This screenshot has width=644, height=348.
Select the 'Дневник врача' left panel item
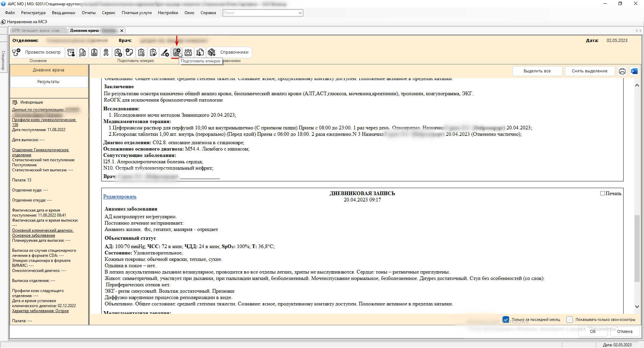(x=49, y=70)
